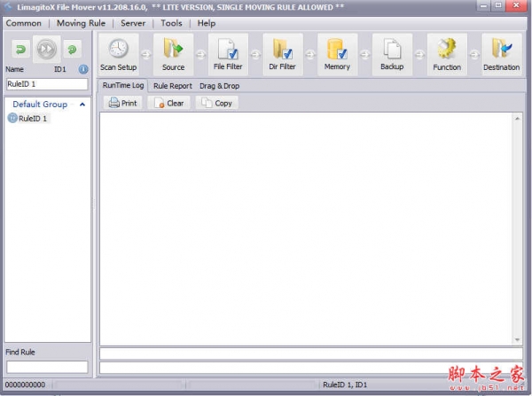This screenshot has width=532, height=396.
Task: Open the Dir Filter settings
Action: pos(283,54)
